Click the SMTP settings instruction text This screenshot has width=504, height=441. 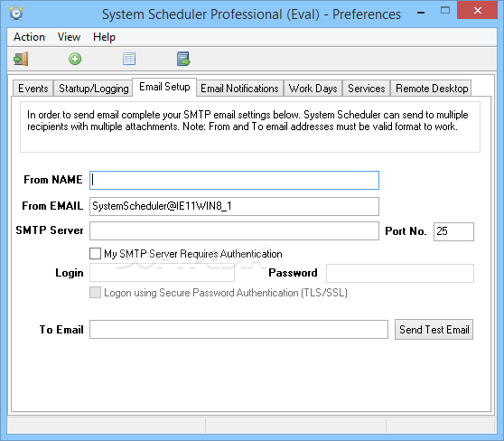click(247, 120)
